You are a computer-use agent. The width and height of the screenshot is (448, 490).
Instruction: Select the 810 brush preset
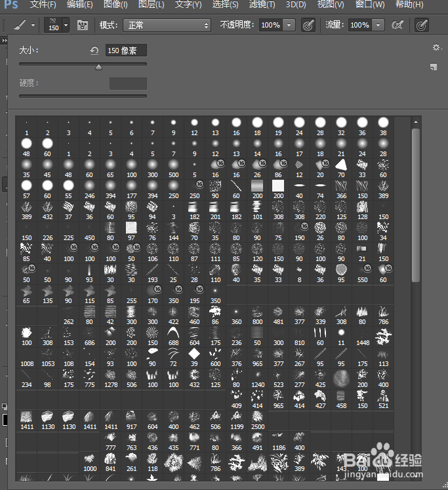[x=299, y=337]
